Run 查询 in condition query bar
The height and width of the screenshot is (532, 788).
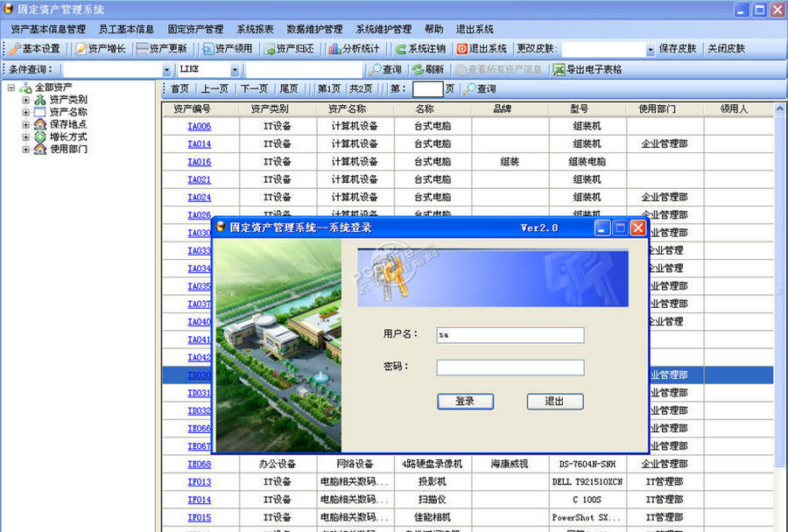(385, 69)
